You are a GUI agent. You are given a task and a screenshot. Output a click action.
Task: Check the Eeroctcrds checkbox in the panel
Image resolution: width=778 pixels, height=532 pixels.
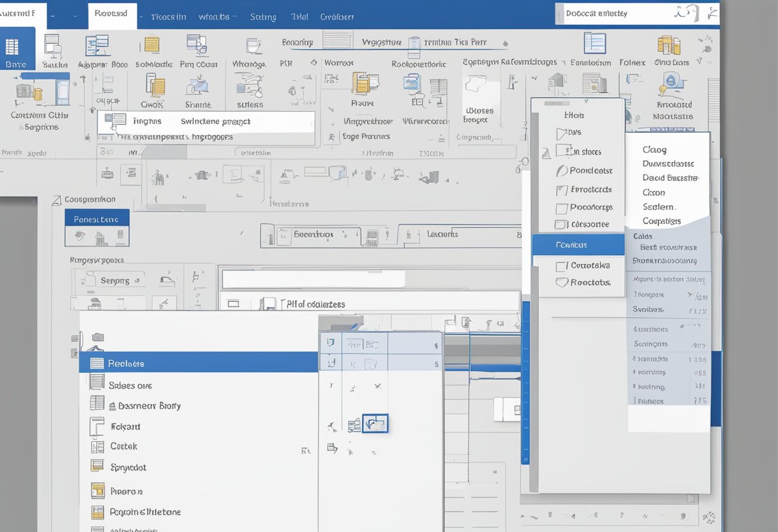(x=563, y=189)
